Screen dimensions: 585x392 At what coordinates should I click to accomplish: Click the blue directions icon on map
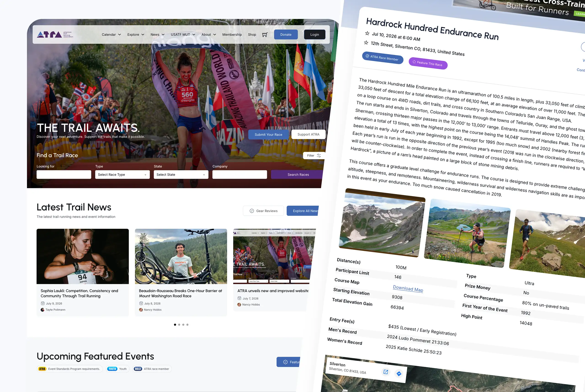[x=399, y=374]
